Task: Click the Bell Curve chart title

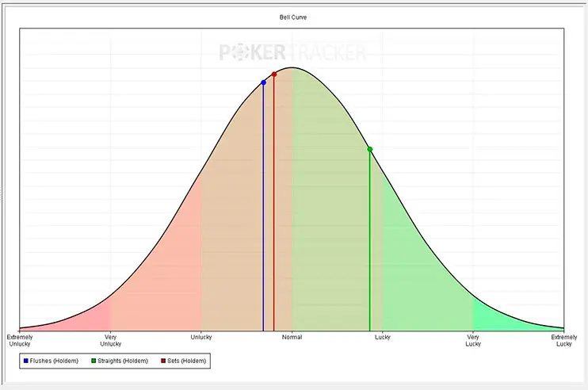Action: click(293, 17)
